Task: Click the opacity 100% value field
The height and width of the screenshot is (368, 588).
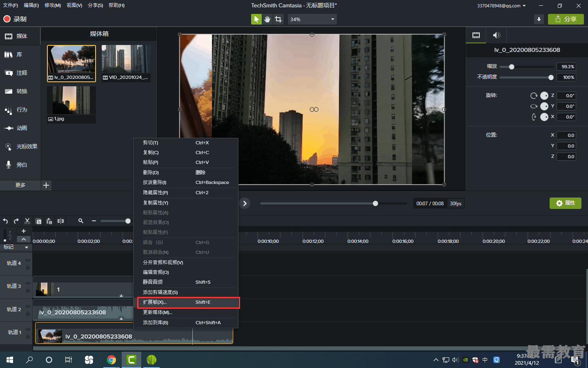Action: tap(566, 77)
